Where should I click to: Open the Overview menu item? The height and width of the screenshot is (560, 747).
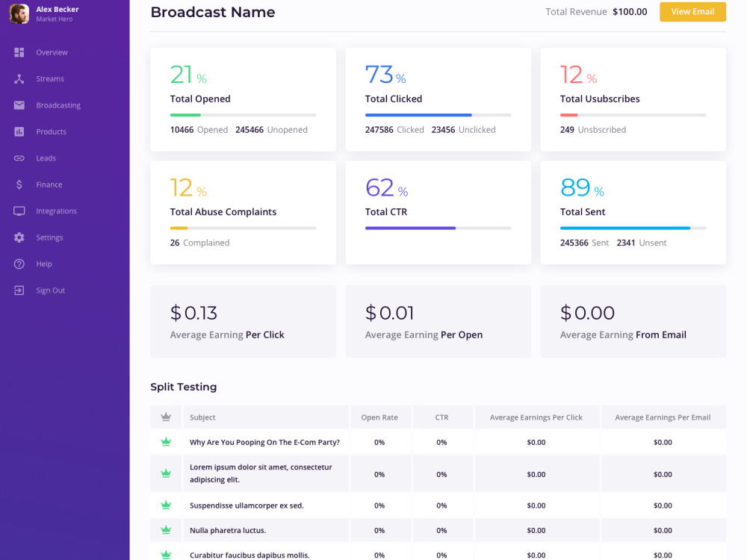(x=52, y=52)
